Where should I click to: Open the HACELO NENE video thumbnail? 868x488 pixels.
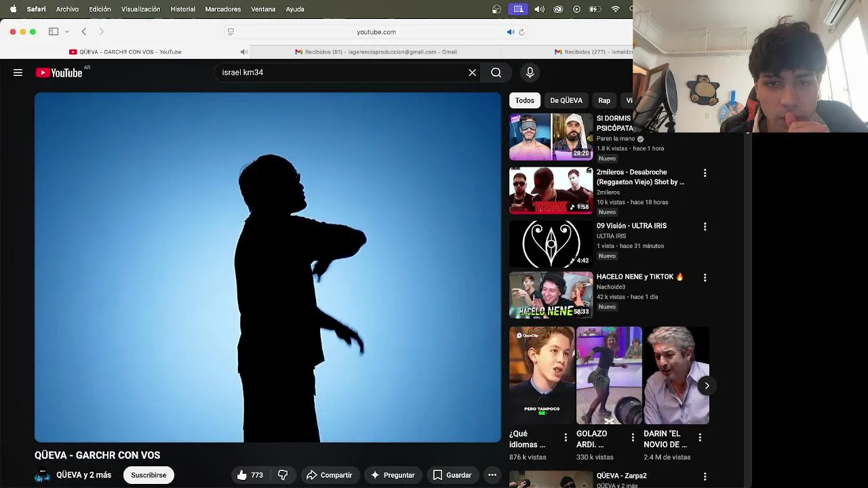[x=551, y=295]
